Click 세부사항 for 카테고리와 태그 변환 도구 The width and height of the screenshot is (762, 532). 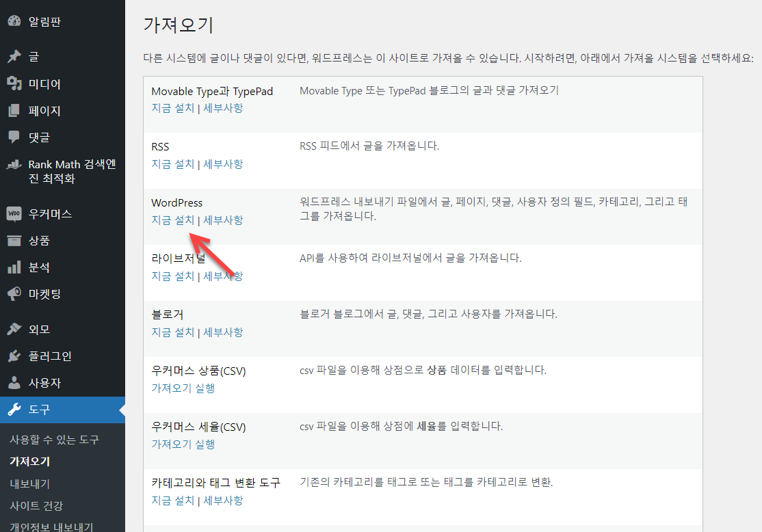222,501
